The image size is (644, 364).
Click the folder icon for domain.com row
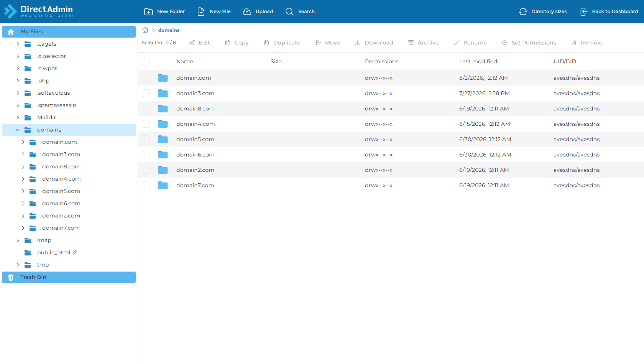163,78
